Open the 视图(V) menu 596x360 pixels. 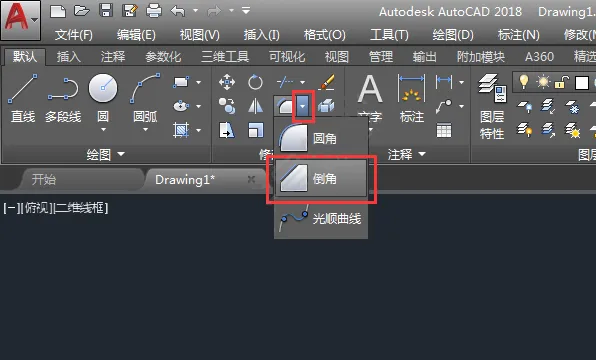[200, 35]
